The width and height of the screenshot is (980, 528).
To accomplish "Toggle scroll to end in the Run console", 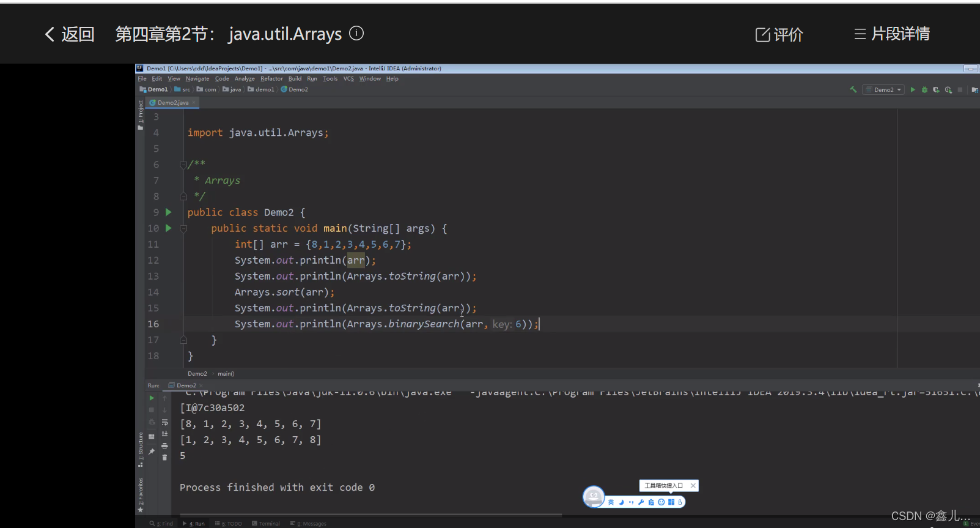I will click(x=164, y=434).
